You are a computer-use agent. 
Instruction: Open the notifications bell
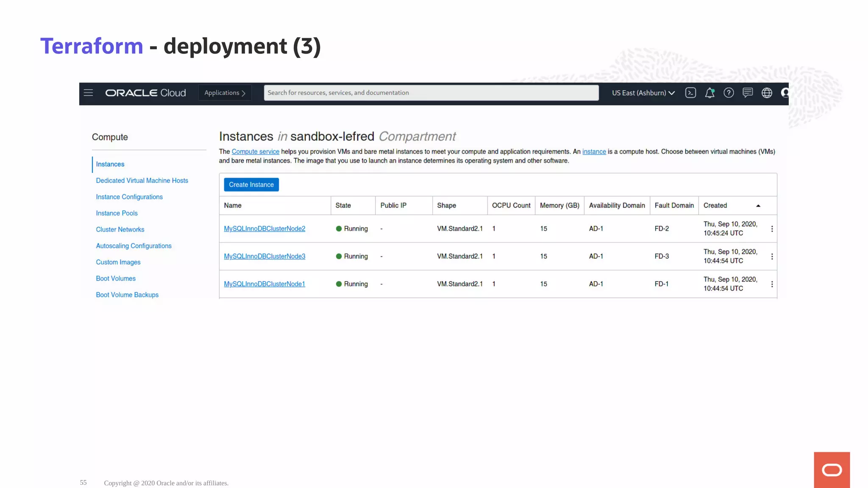[x=709, y=93]
